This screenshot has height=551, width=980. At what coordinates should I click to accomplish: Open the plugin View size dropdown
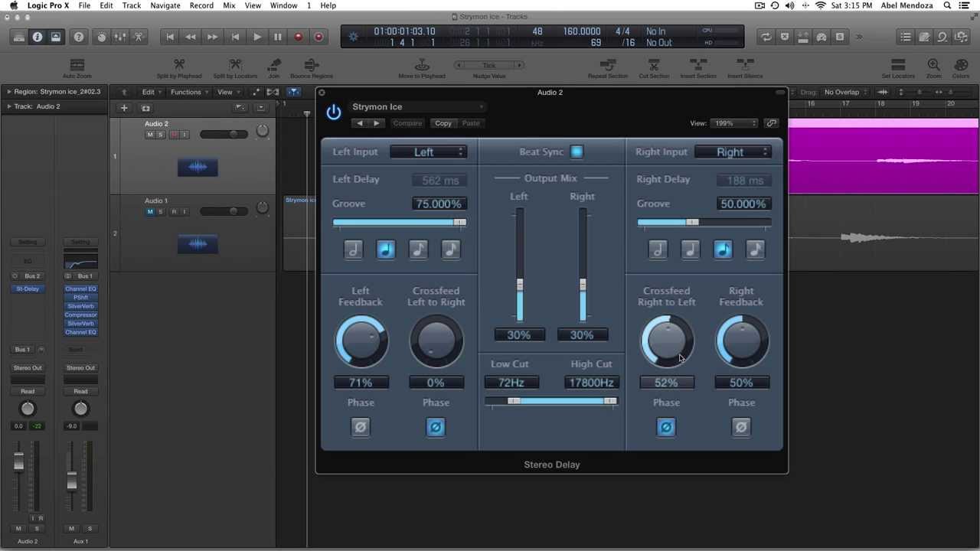pos(733,123)
